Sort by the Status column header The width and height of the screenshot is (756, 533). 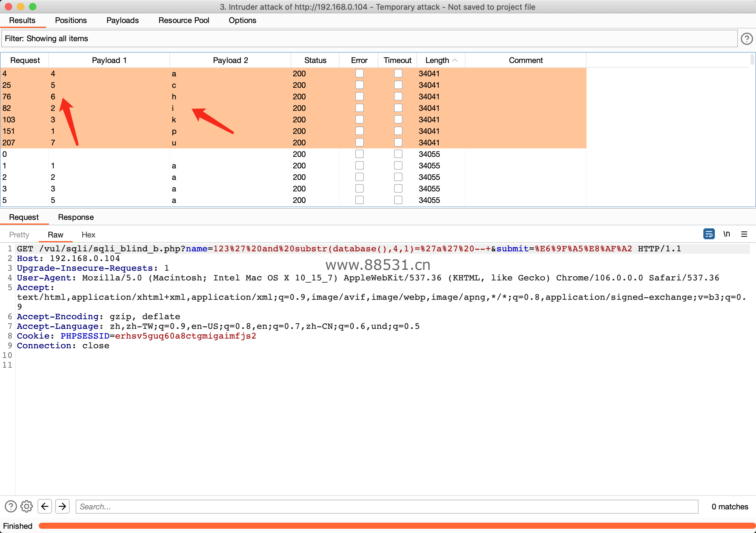pyautogui.click(x=315, y=60)
